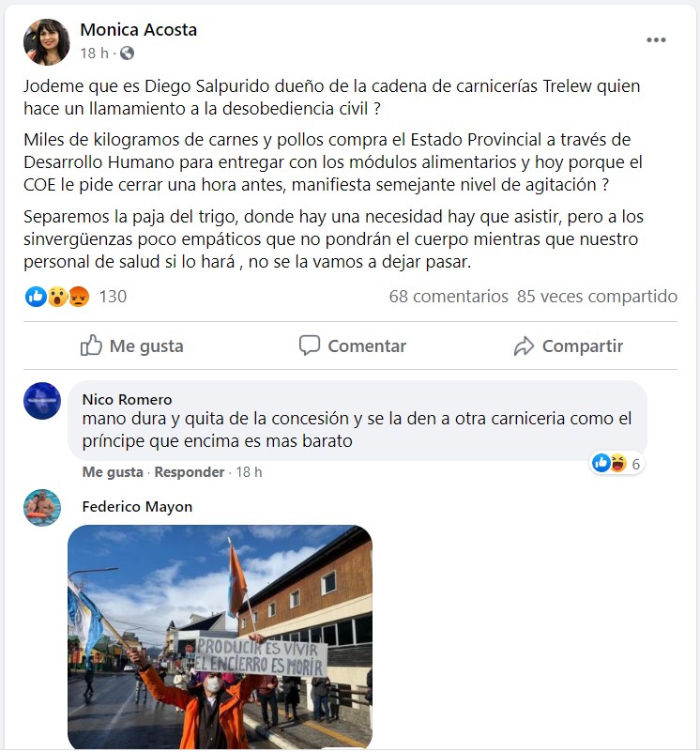Click the 130 reactions count
The height and width of the screenshot is (752, 700).
(113, 297)
